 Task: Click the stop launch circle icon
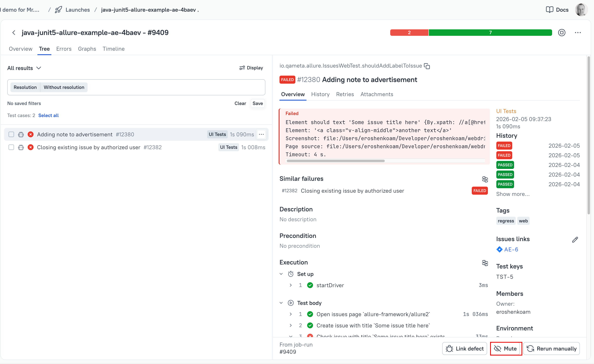pos(561,33)
